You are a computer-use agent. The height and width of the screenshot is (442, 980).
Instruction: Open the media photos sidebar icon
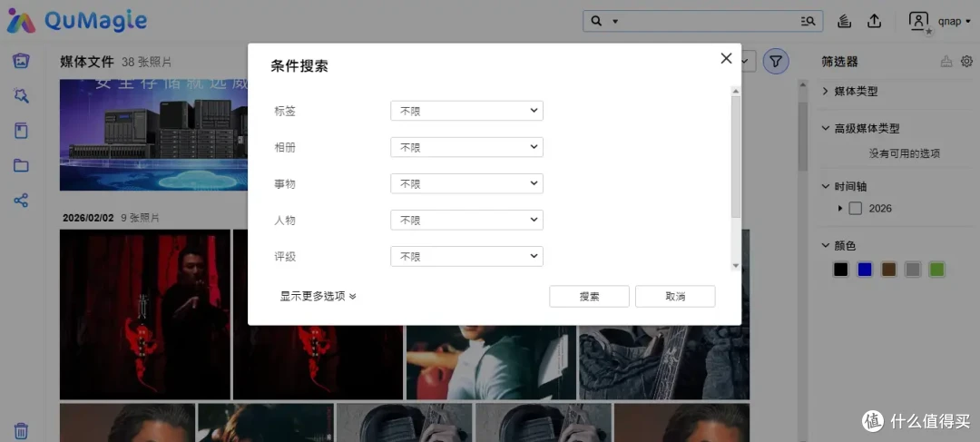pos(21,61)
